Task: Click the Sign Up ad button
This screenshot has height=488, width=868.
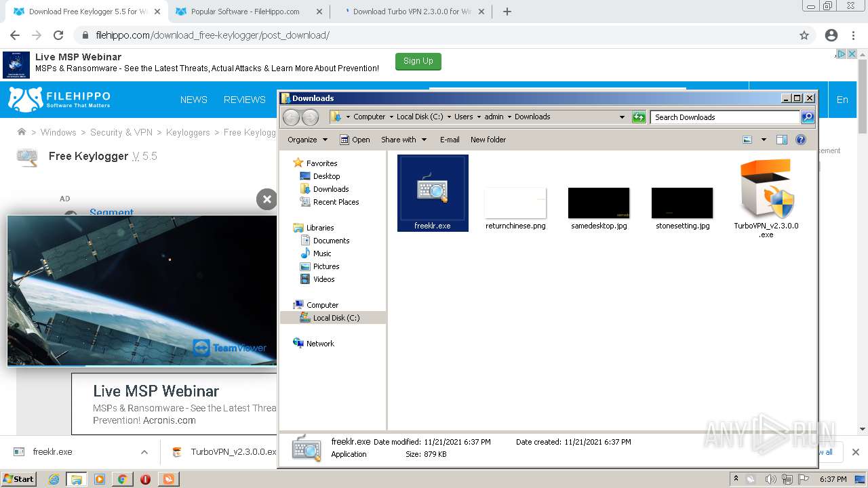Action: 418,62
